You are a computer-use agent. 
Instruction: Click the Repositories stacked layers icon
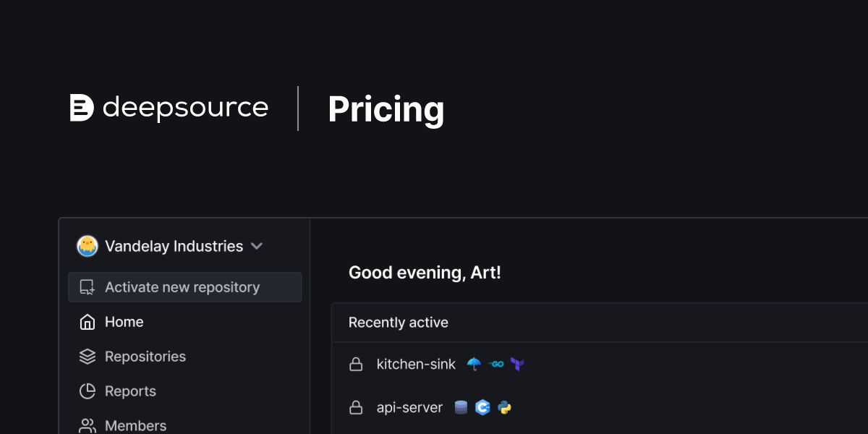tap(88, 357)
